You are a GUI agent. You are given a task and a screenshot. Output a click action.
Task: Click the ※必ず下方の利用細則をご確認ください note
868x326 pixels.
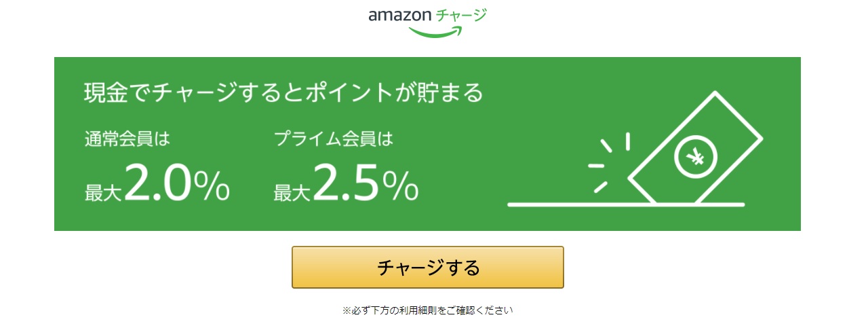click(x=428, y=310)
